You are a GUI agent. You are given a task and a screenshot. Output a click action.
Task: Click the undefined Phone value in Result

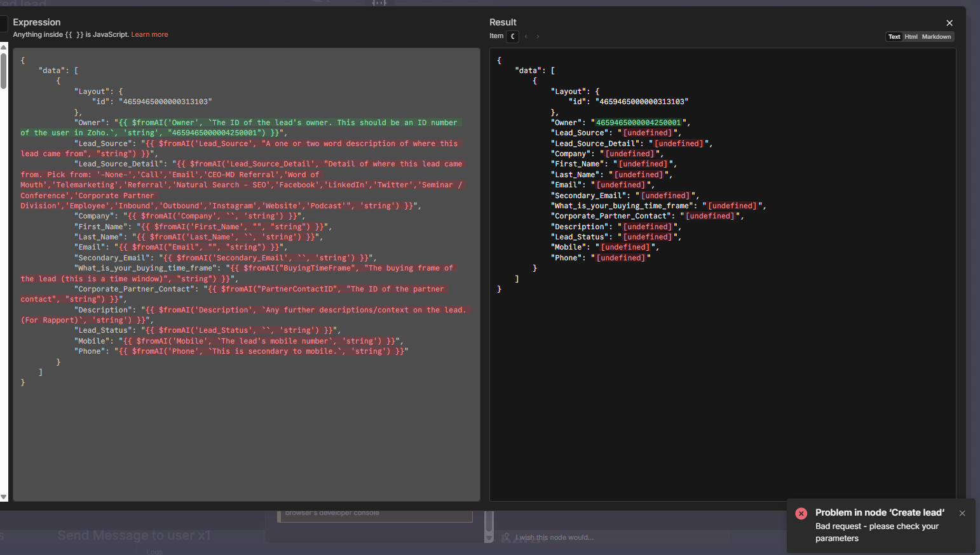click(620, 258)
